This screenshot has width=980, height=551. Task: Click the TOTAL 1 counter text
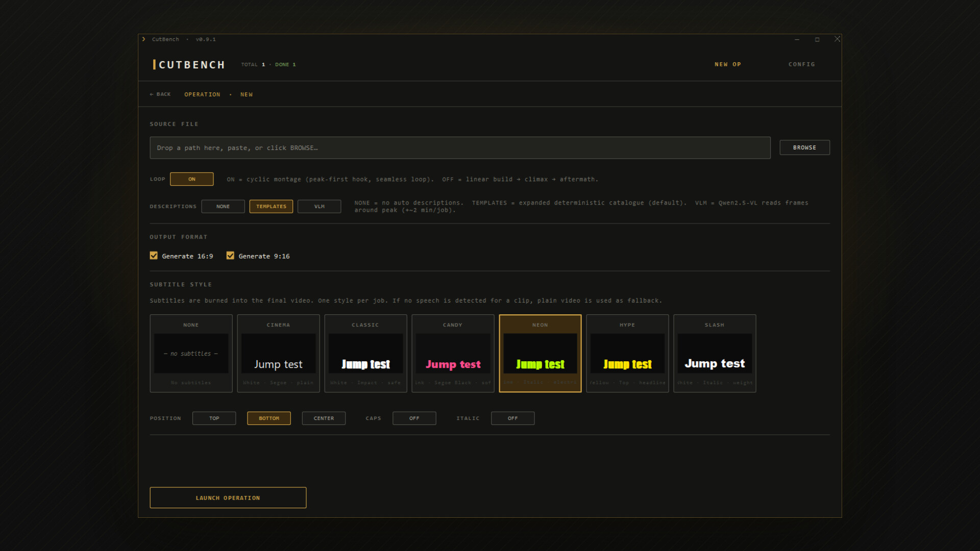pos(253,65)
